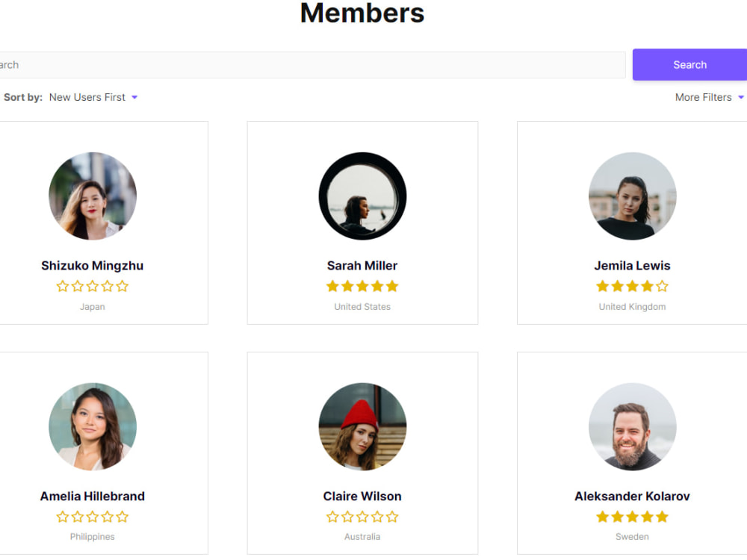Screen dimensions: 747x560
Task: Open Claire Wilson's profile photo
Action: [362, 426]
